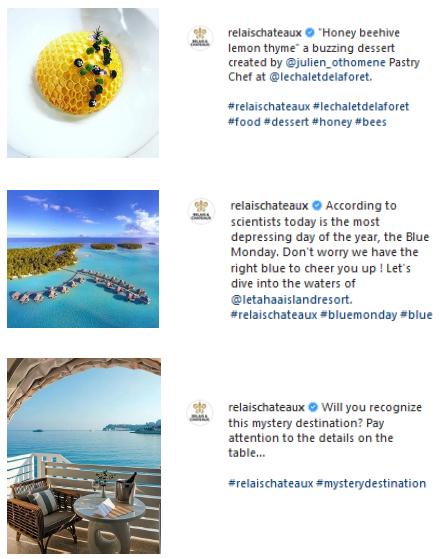Viewport: 443px width, 559px height.
Task: Open the #lechaletdelaforet hashtag
Action: (x=361, y=106)
